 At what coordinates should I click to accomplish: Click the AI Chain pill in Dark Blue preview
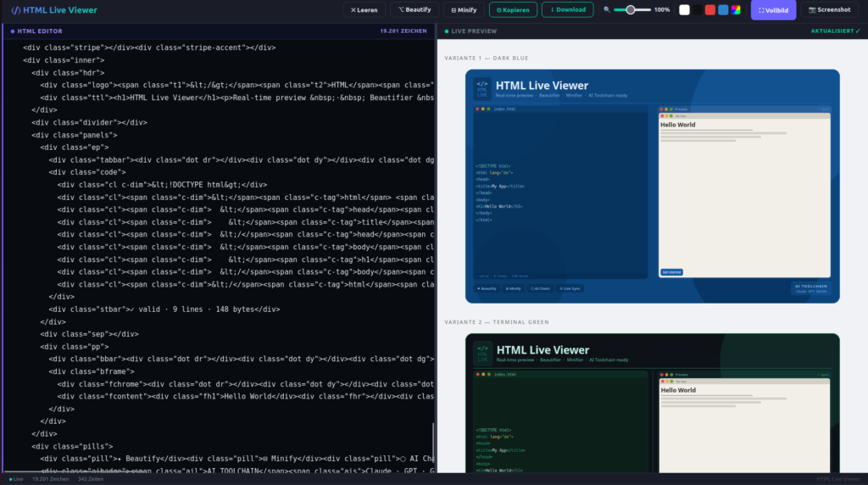click(x=540, y=288)
